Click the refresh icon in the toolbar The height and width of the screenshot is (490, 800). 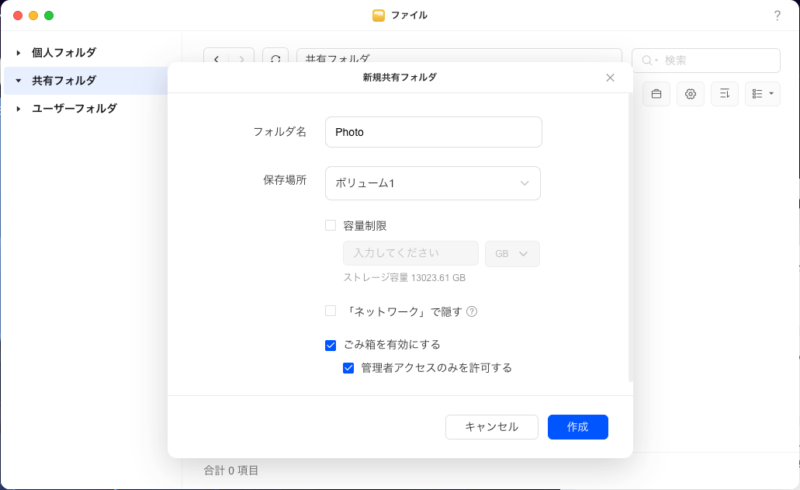[276, 60]
